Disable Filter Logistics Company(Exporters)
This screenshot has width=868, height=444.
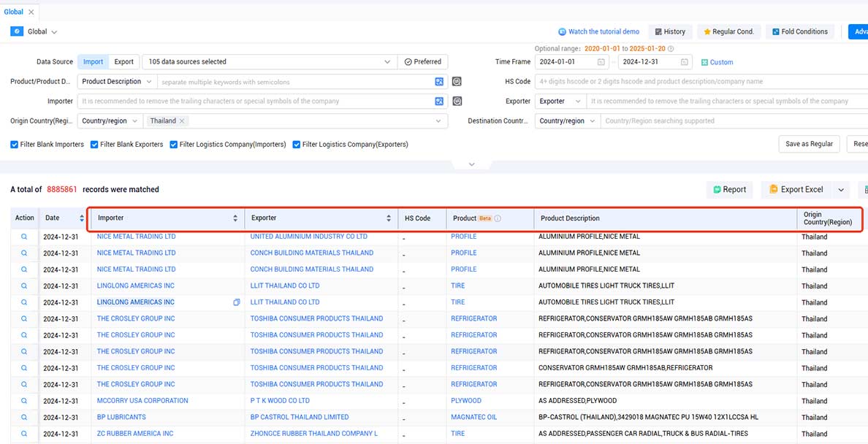pos(296,145)
